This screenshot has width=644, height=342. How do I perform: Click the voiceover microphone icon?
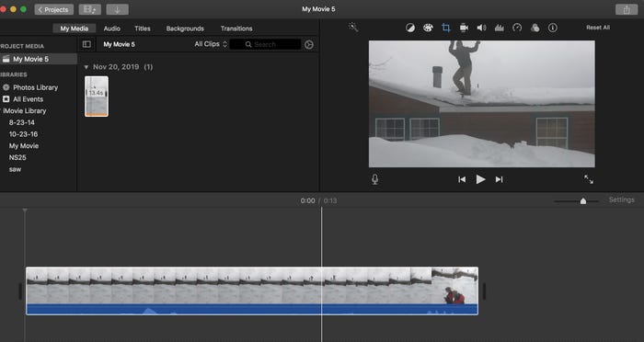[374, 179]
